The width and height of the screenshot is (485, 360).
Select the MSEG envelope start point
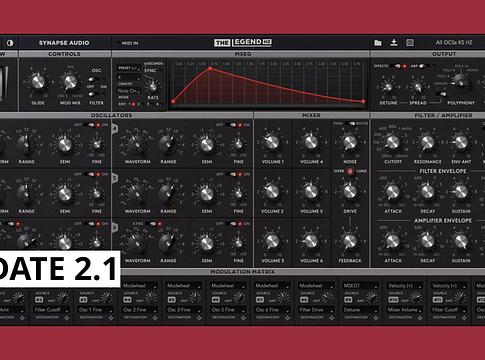coord(173,101)
